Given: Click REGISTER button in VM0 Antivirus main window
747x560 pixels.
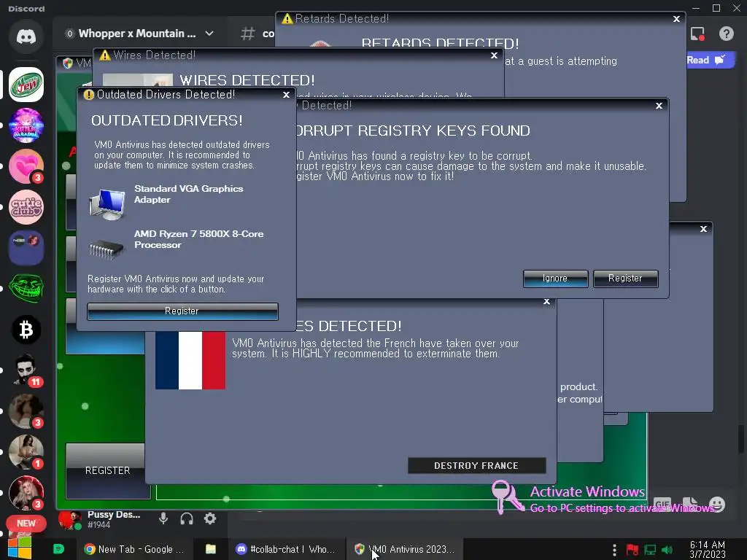Looking at the screenshot, I should (108, 470).
